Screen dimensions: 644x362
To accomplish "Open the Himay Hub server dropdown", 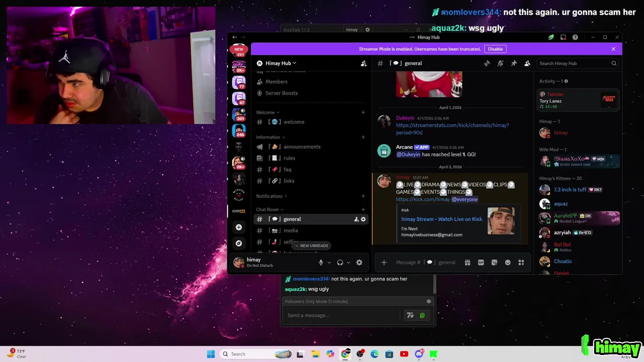I will (281, 63).
